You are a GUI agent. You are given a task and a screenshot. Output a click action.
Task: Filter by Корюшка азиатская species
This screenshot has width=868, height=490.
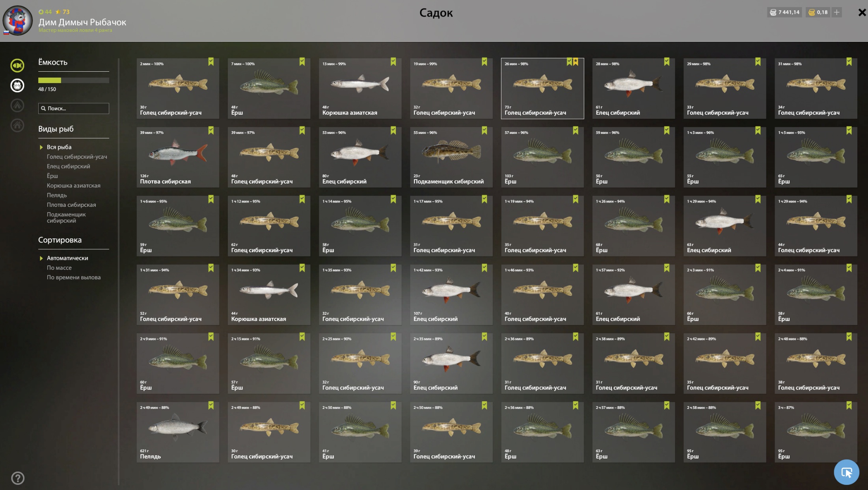(x=73, y=186)
